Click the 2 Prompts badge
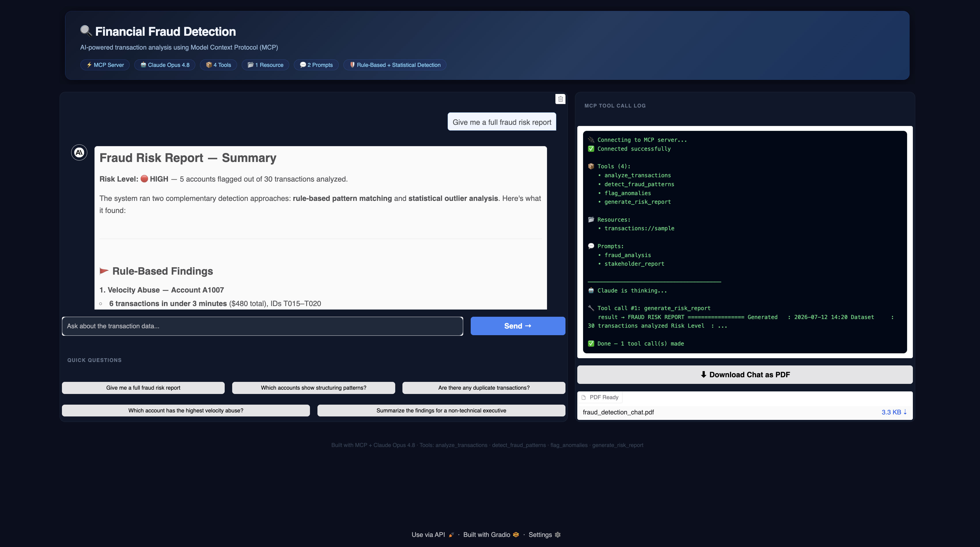The image size is (980, 547). click(316, 65)
